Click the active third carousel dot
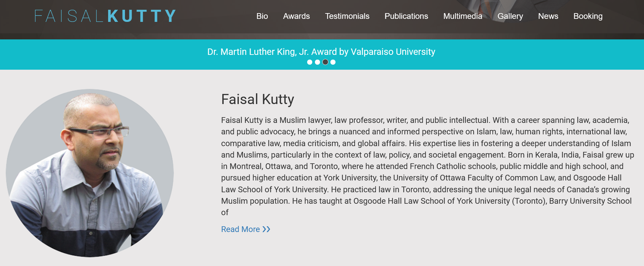Screen dimensions: 644x266 pyautogui.click(x=325, y=62)
